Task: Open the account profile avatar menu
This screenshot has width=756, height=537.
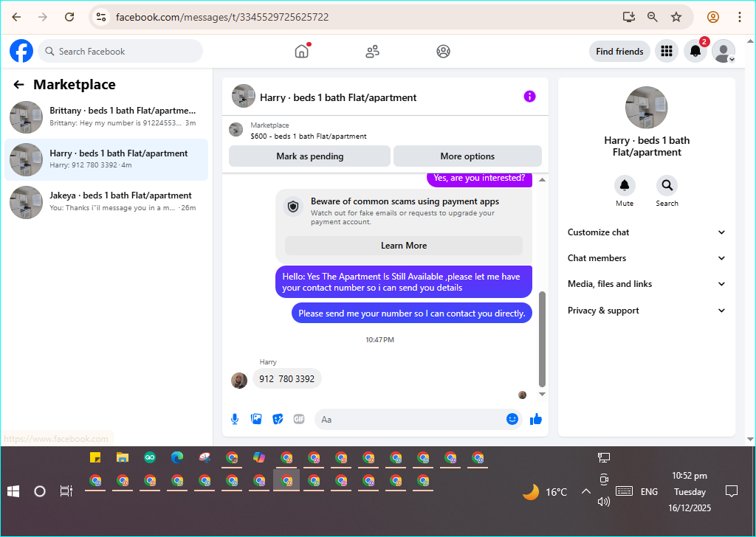Action: pyautogui.click(x=724, y=51)
